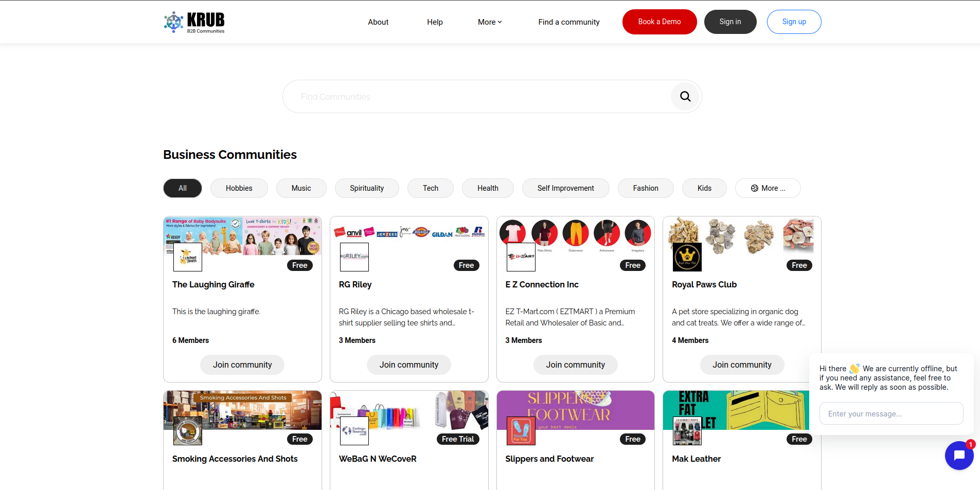Select the Self Improvement category filter

coord(565,188)
